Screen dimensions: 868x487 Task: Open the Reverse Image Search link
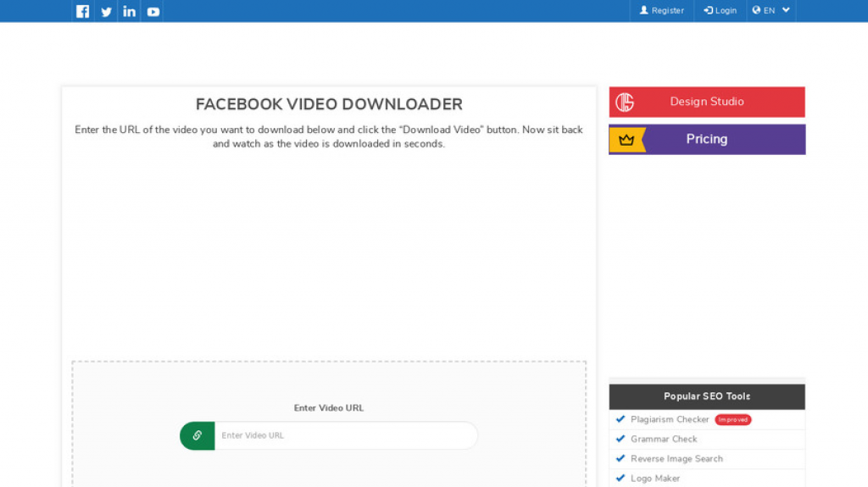click(676, 459)
